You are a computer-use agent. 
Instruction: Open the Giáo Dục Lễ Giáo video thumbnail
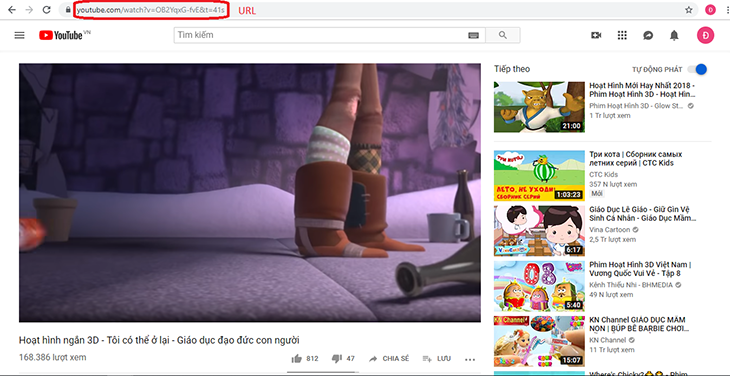coord(539,231)
